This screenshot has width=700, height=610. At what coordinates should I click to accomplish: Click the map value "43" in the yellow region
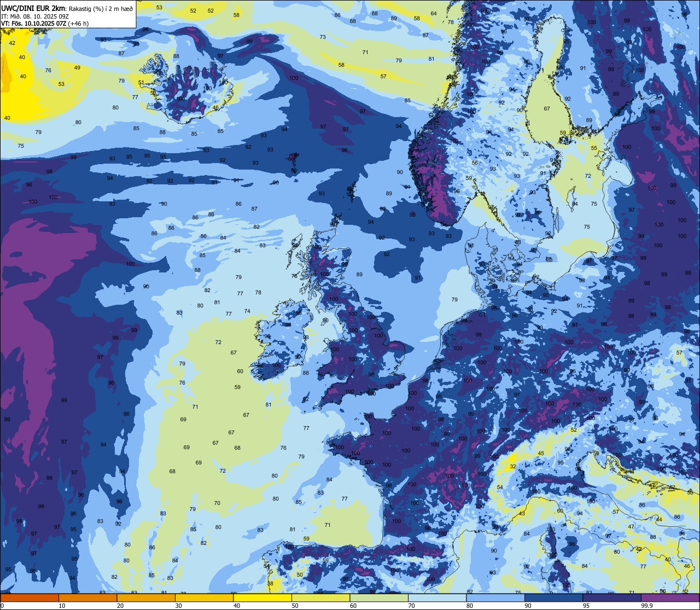tap(522, 513)
